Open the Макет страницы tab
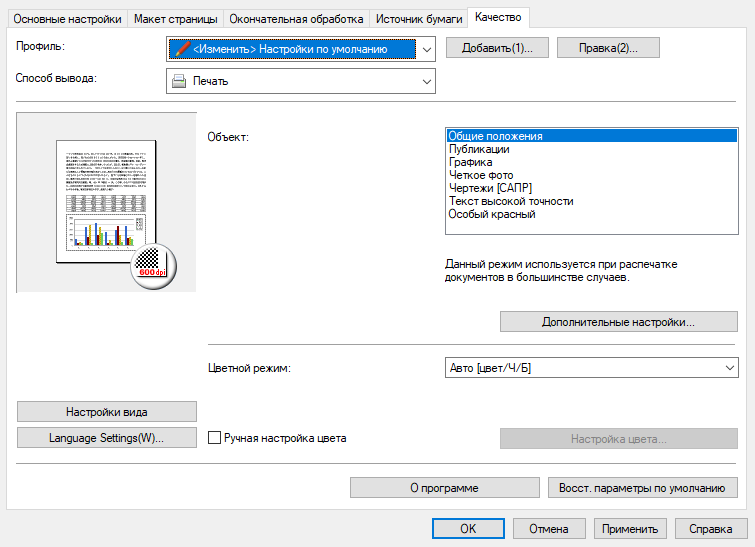Image resolution: width=755 pixels, height=547 pixels. (x=176, y=19)
